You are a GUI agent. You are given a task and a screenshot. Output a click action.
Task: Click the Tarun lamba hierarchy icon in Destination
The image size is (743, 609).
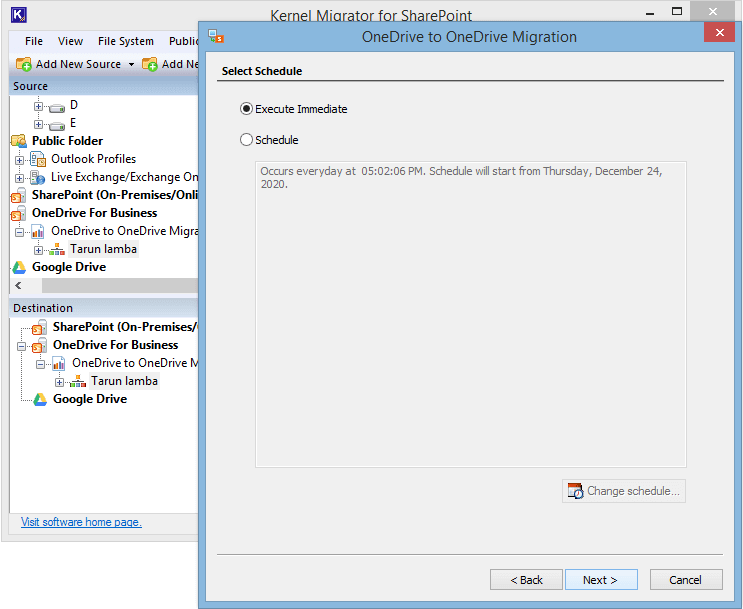tap(78, 382)
